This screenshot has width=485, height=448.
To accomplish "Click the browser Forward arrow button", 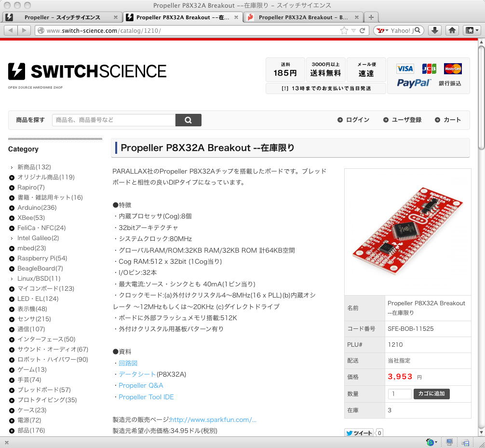I will 23,30.
